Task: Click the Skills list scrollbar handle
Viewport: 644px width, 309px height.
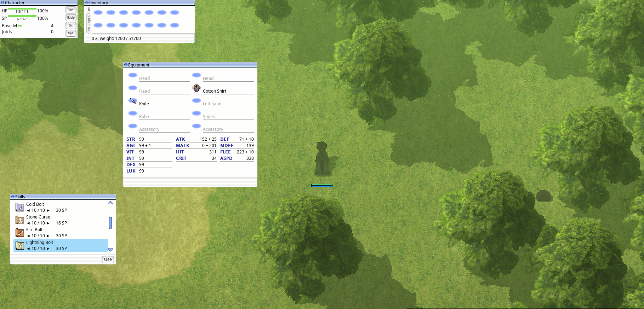Action: pos(110,223)
